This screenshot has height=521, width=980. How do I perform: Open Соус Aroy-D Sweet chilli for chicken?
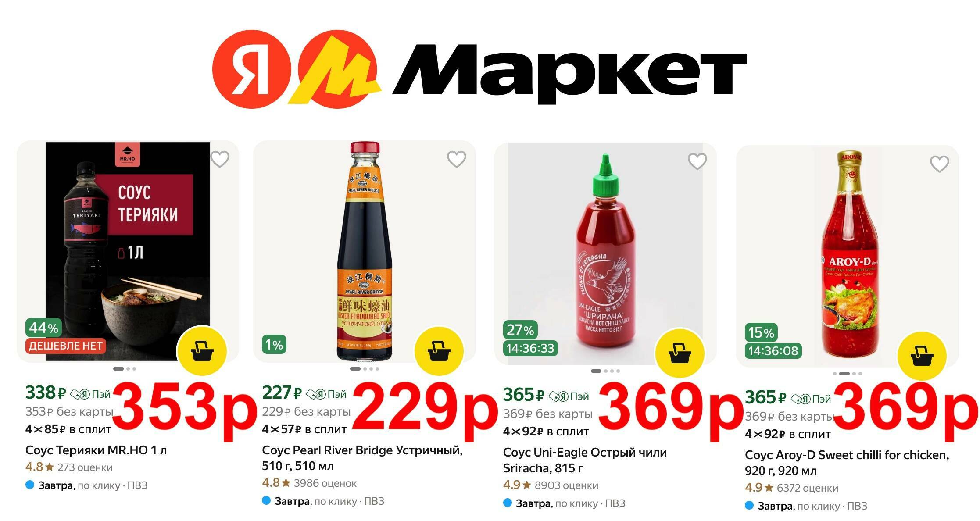coord(847,463)
